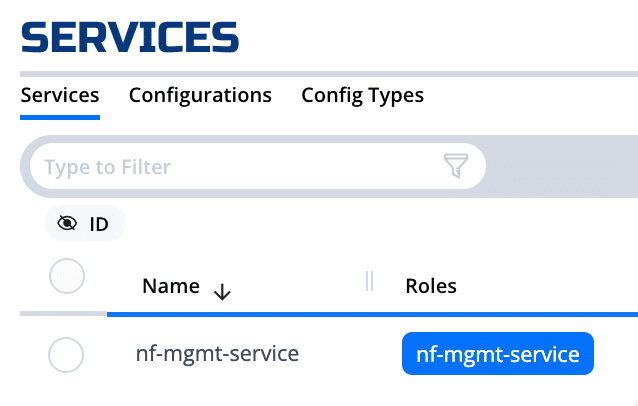Click the sort arrow next to Name

click(x=222, y=291)
